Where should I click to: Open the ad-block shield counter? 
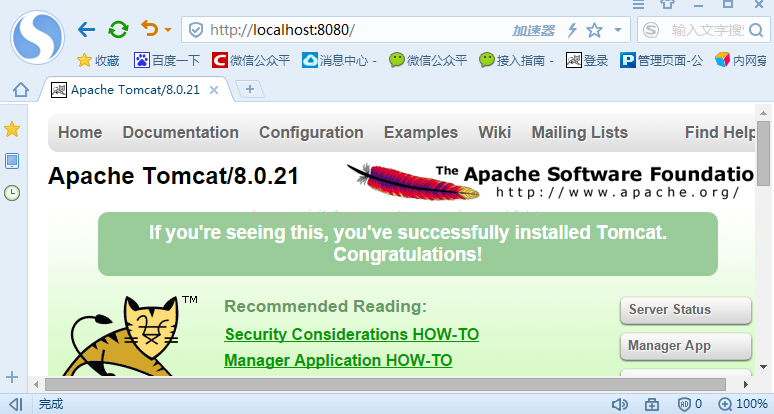(690, 404)
